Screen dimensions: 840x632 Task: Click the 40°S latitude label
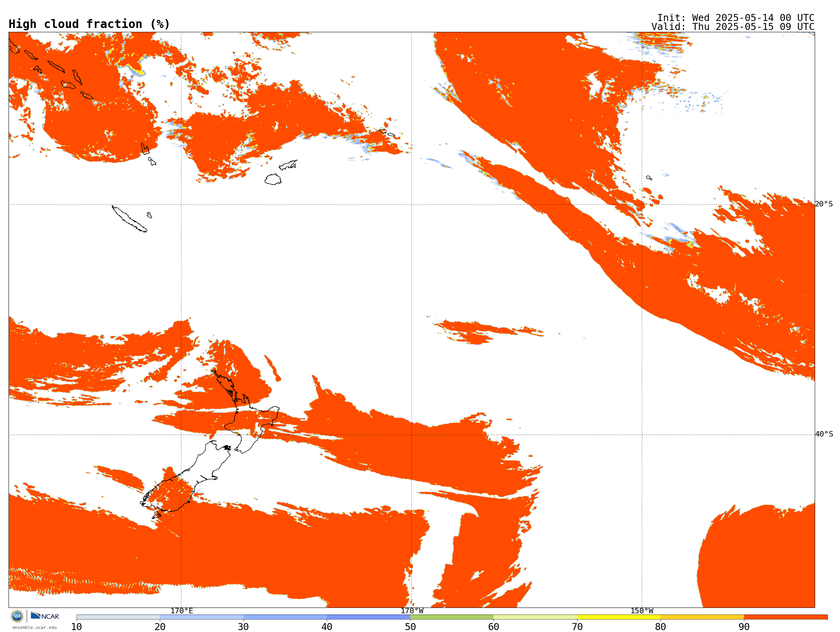pos(824,434)
